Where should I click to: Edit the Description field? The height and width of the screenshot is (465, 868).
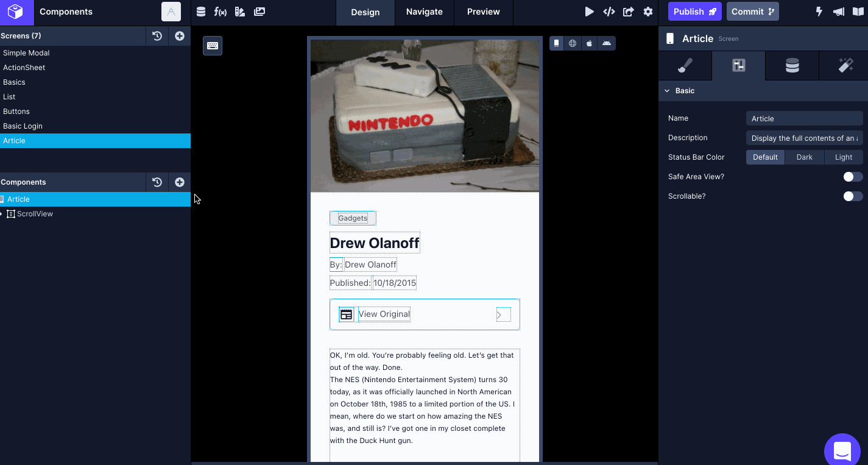tap(804, 138)
